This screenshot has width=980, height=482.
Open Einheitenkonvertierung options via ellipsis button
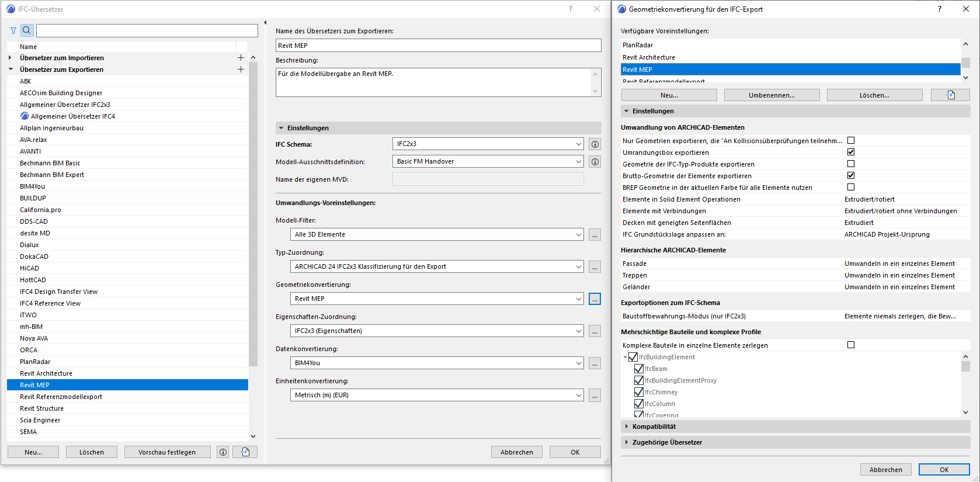pyautogui.click(x=595, y=396)
